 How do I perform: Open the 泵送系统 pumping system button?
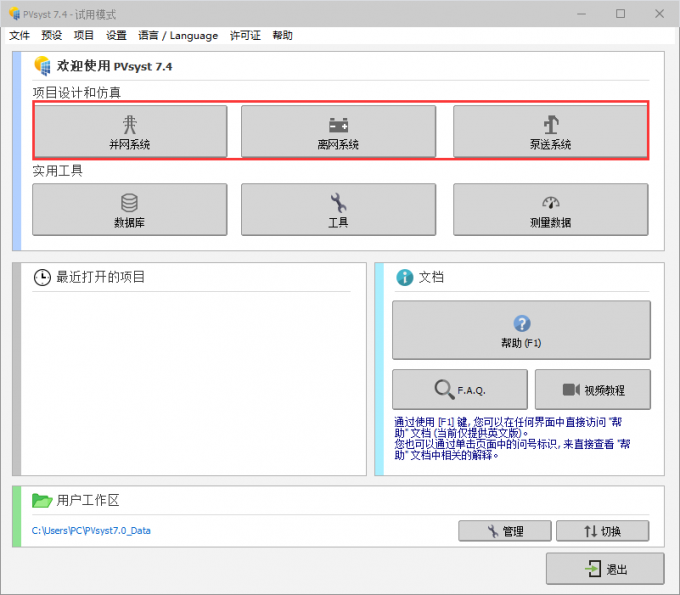[550, 131]
